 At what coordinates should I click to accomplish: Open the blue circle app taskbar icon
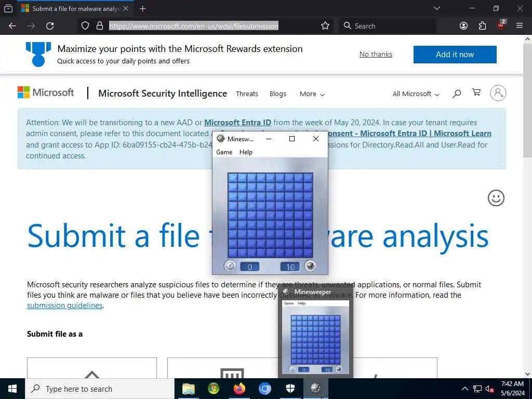click(x=264, y=389)
